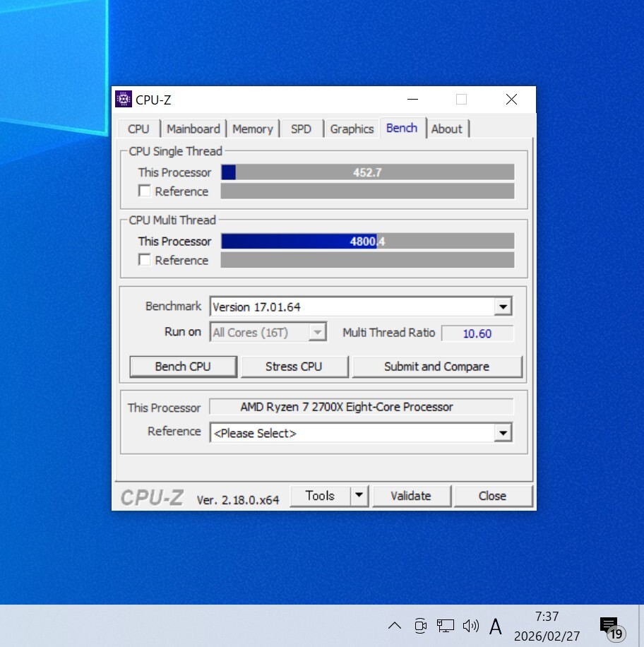The width and height of the screenshot is (644, 647).
Task: Click the 'Ver. 2.18.0.x64' version text
Action: point(238,500)
